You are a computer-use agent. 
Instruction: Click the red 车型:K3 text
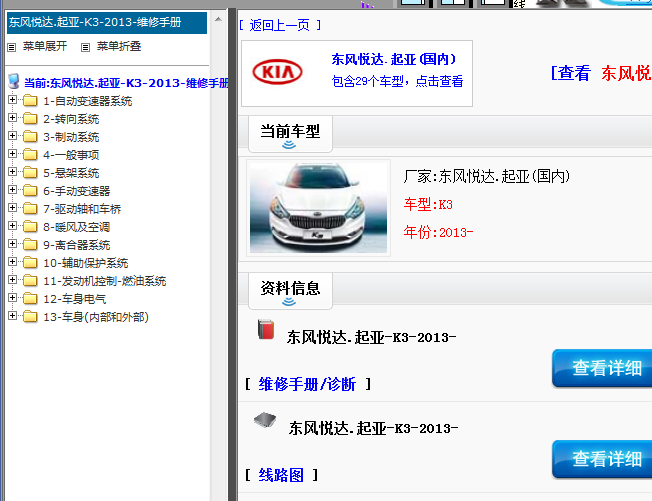coord(428,205)
